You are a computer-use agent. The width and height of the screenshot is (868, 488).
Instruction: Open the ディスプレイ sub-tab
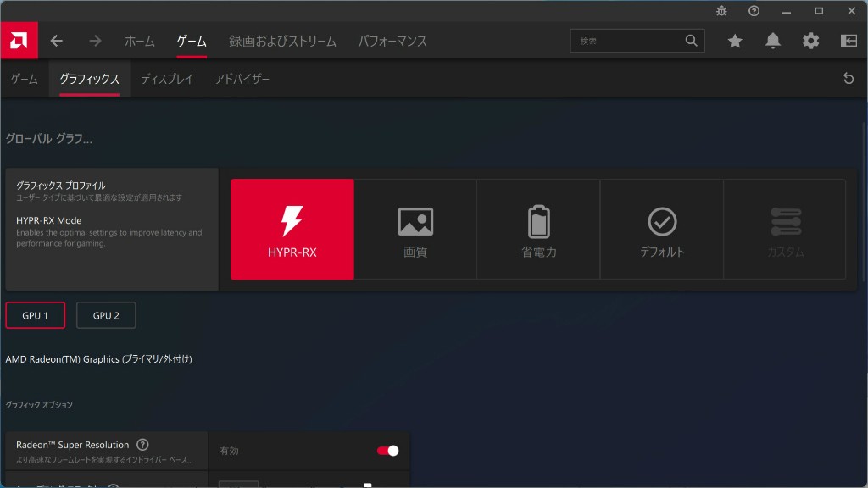[167, 79]
